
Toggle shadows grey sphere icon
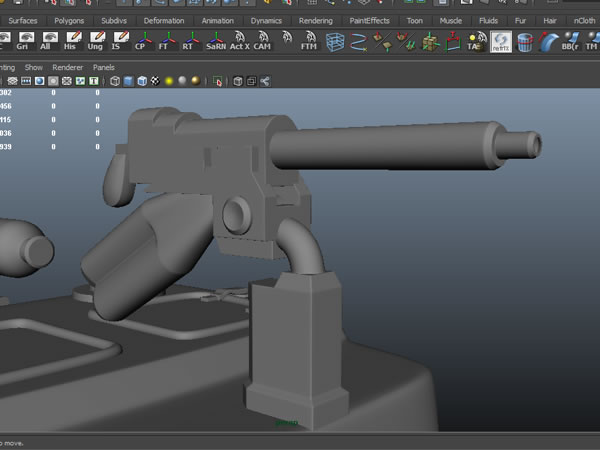click(x=183, y=81)
